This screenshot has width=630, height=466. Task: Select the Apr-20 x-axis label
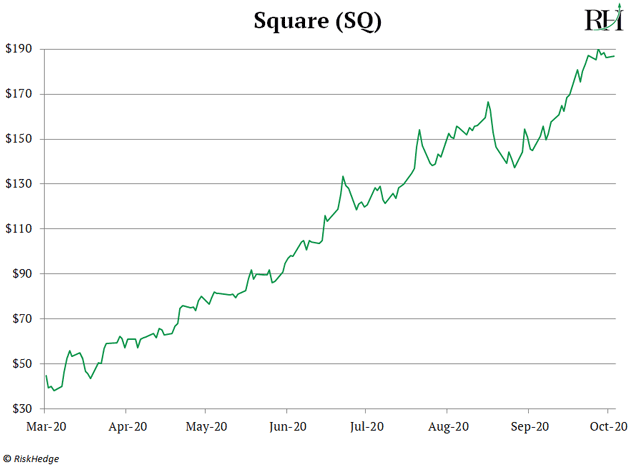coord(128,427)
